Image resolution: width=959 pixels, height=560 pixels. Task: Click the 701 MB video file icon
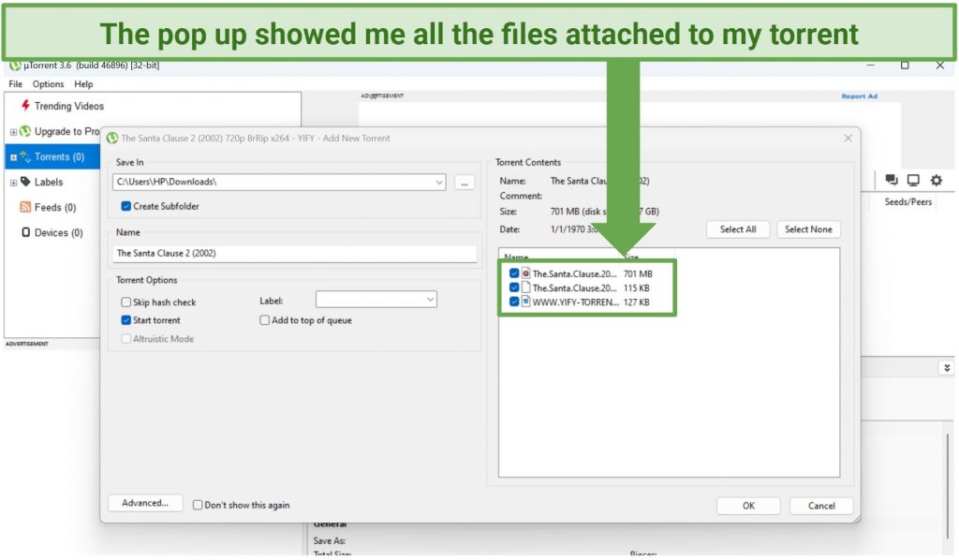point(526,273)
